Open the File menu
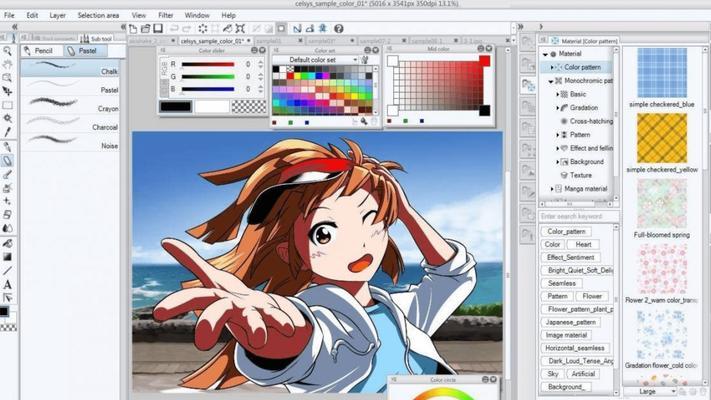Image resolution: width=711 pixels, height=400 pixels. [9, 15]
